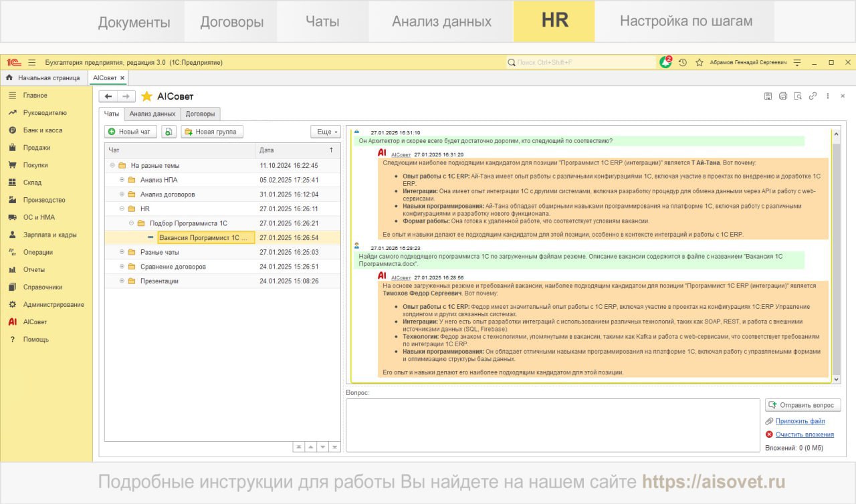Expand the Анализ договоров folder
Image resolution: width=856 pixels, height=504 pixels.
(x=122, y=195)
